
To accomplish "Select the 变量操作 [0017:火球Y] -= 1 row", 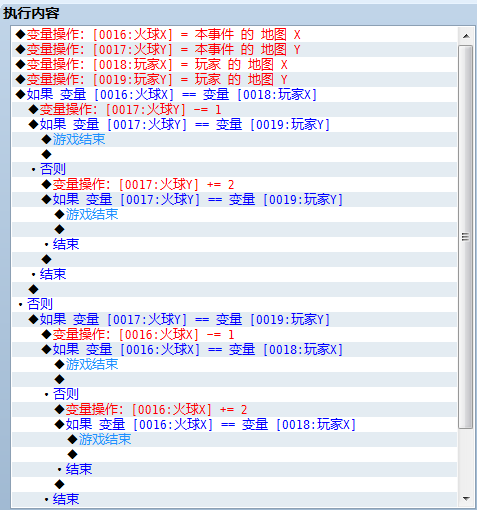I will point(234,109).
